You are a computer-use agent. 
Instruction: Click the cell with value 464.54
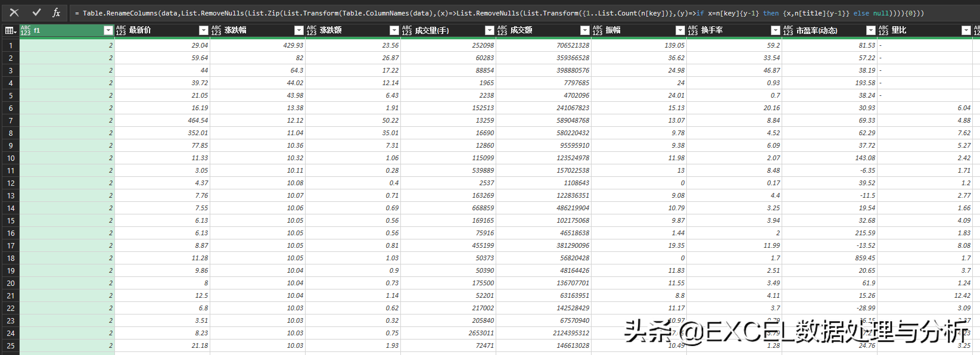pos(162,120)
